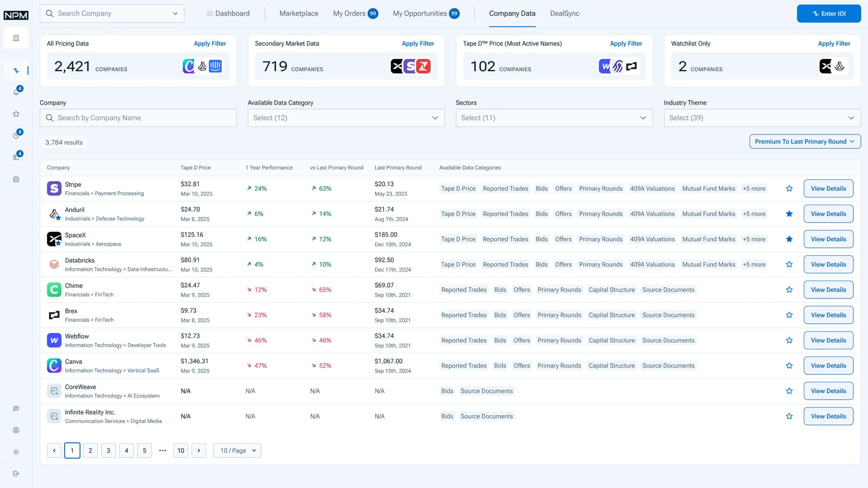
Task: Click the NPM logo icon
Action: [16, 15]
